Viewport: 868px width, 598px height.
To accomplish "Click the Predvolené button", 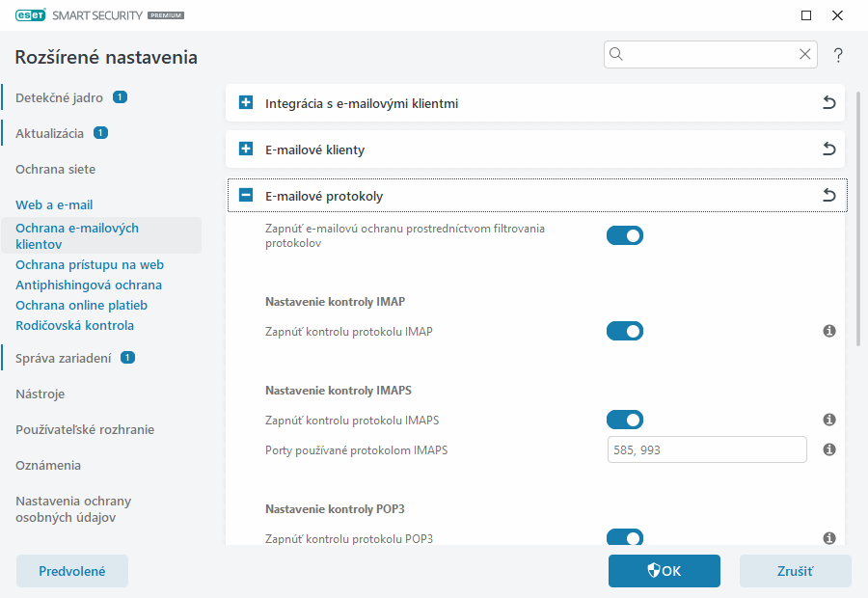I will point(72,571).
